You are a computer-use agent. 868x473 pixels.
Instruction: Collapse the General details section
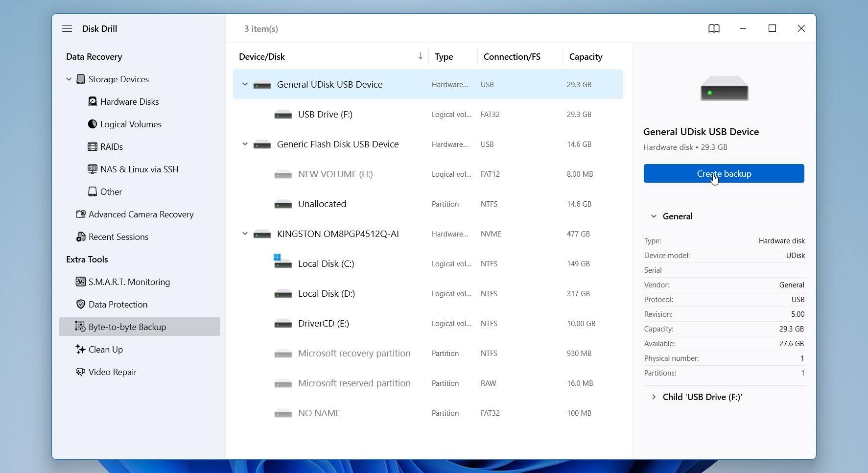pos(654,216)
